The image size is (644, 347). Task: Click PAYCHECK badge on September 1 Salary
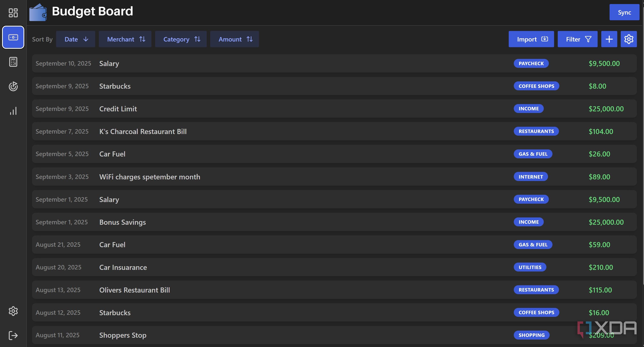point(531,199)
